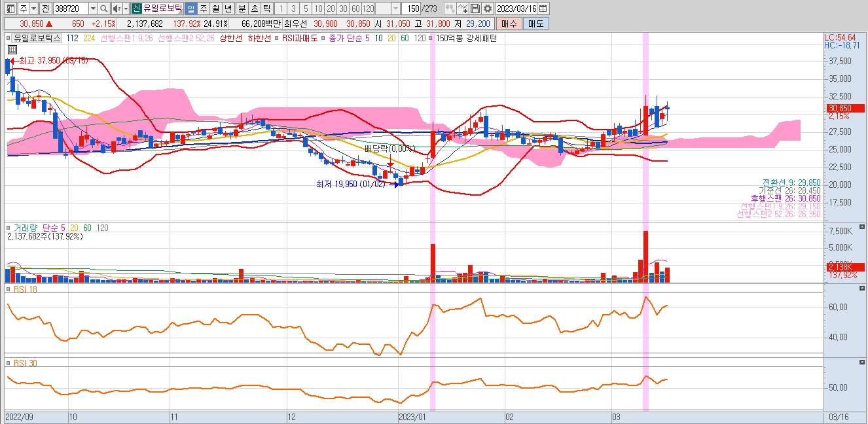Choose interval 1 button
The height and width of the screenshot is (424, 868).
coord(280,9)
